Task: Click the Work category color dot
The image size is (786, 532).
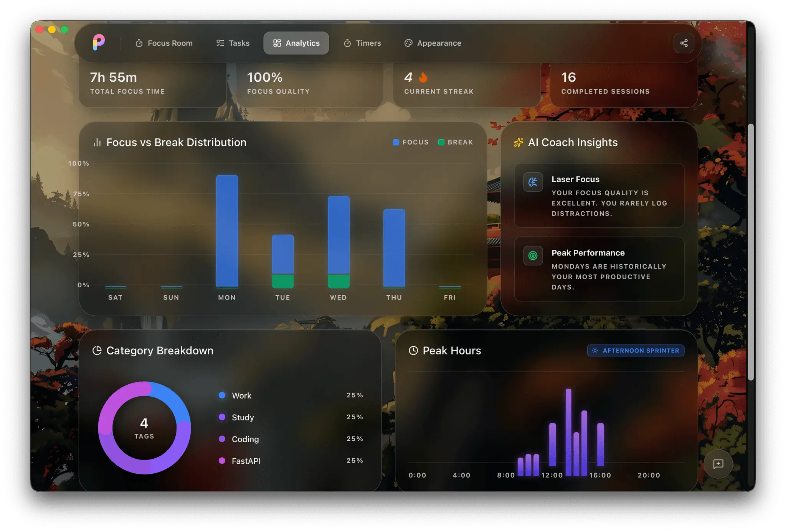Action: coord(222,395)
